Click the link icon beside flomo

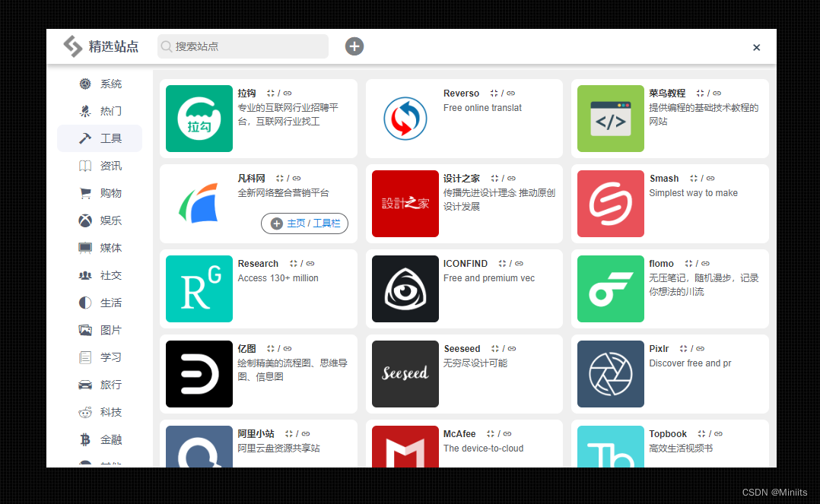pos(705,264)
